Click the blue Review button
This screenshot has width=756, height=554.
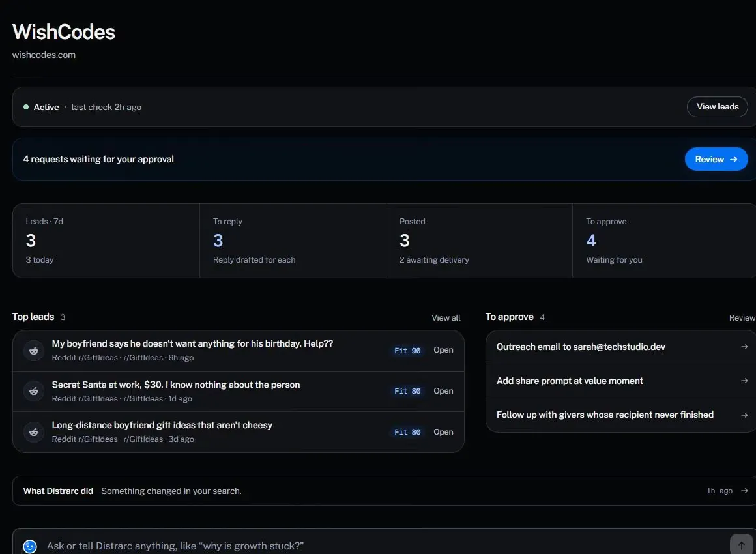[x=716, y=159]
